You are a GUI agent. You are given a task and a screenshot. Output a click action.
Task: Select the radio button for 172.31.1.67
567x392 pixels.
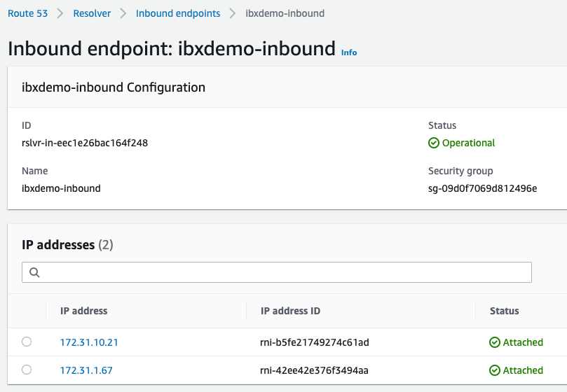pyautogui.click(x=27, y=370)
